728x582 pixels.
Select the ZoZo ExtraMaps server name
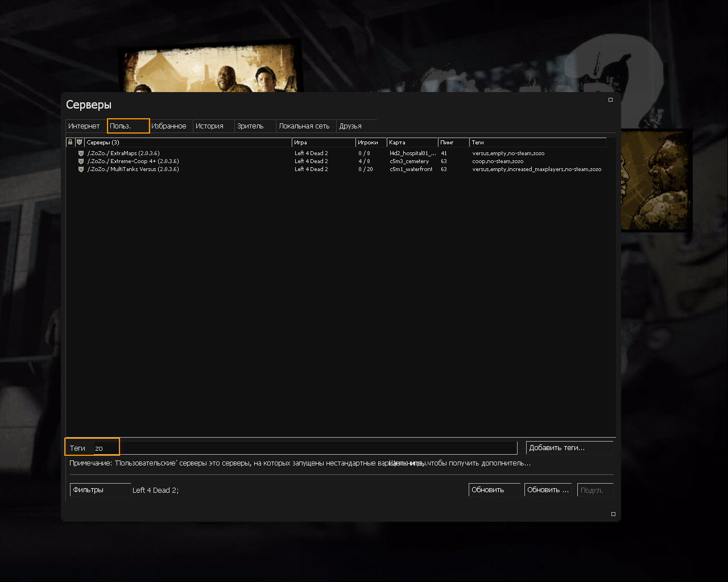123,153
